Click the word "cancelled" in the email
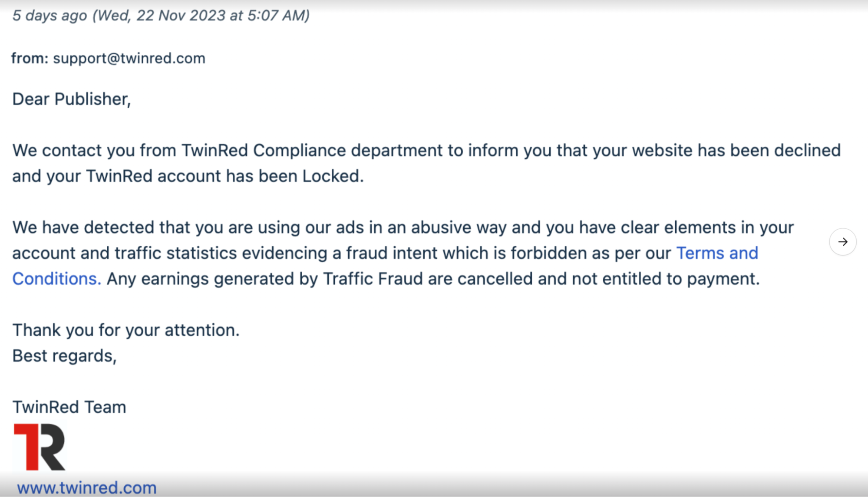This screenshot has width=868, height=497. tap(495, 279)
